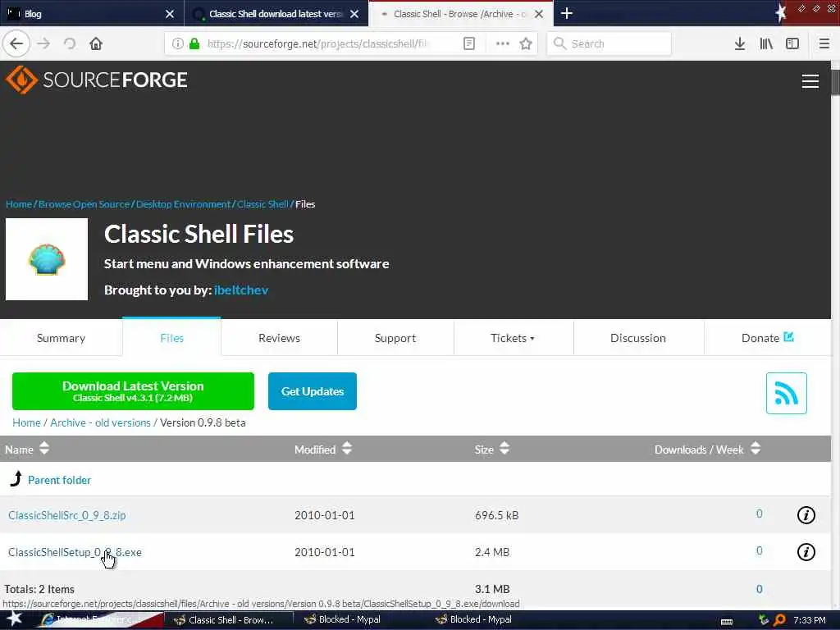Show site information icon in address bar

click(x=178, y=43)
